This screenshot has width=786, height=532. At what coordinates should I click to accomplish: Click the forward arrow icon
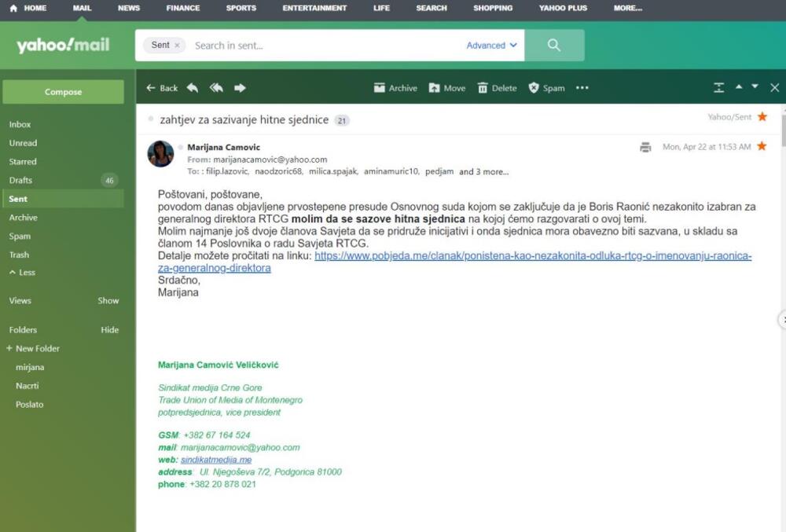pyautogui.click(x=240, y=88)
